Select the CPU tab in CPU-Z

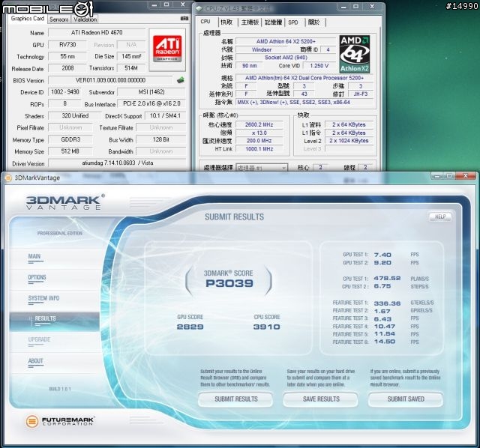[205, 22]
